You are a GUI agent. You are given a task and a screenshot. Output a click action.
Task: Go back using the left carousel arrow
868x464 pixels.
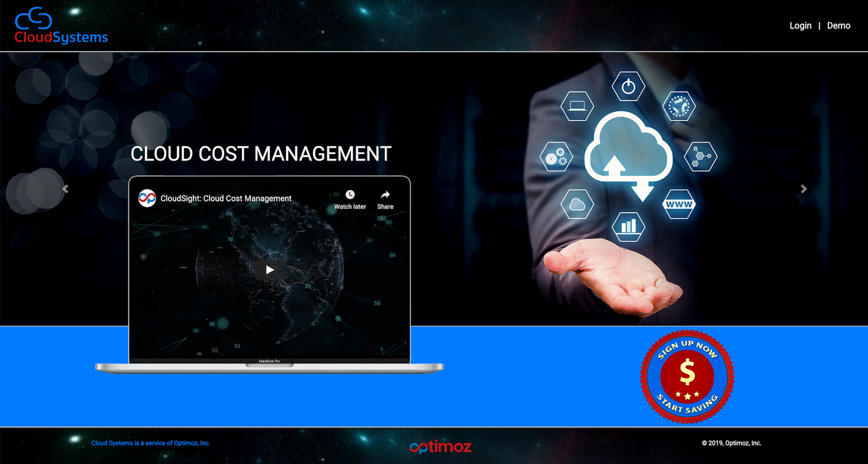click(x=65, y=188)
